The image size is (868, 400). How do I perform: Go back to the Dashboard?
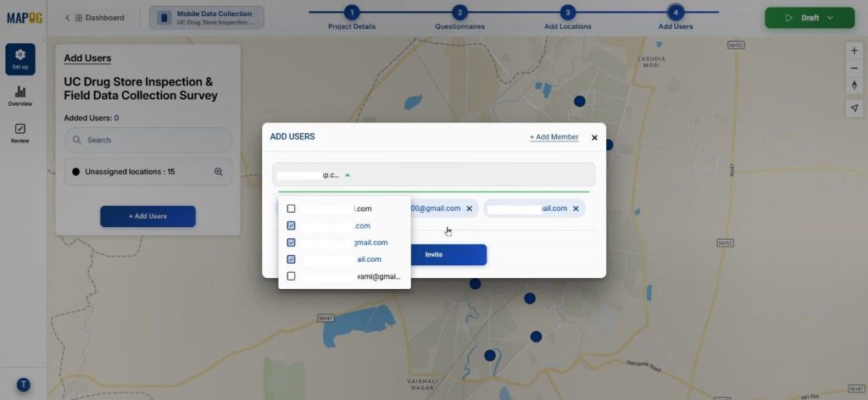(x=94, y=18)
